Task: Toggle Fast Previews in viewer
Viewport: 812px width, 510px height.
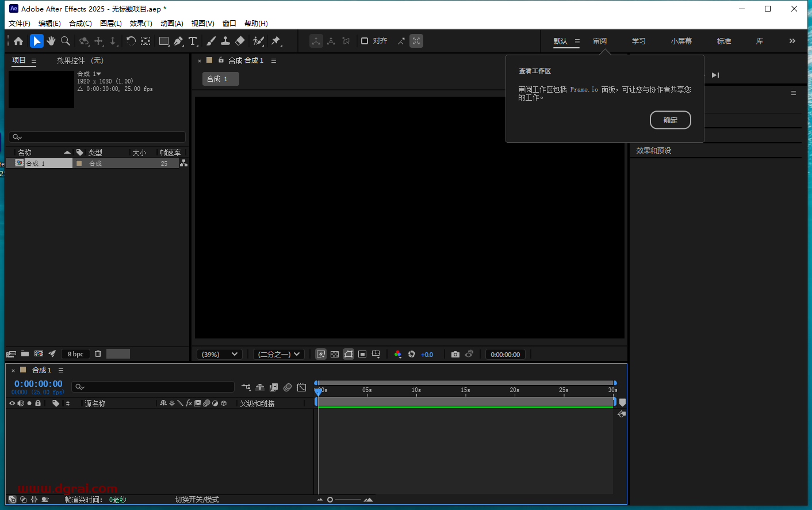Action: 321,355
